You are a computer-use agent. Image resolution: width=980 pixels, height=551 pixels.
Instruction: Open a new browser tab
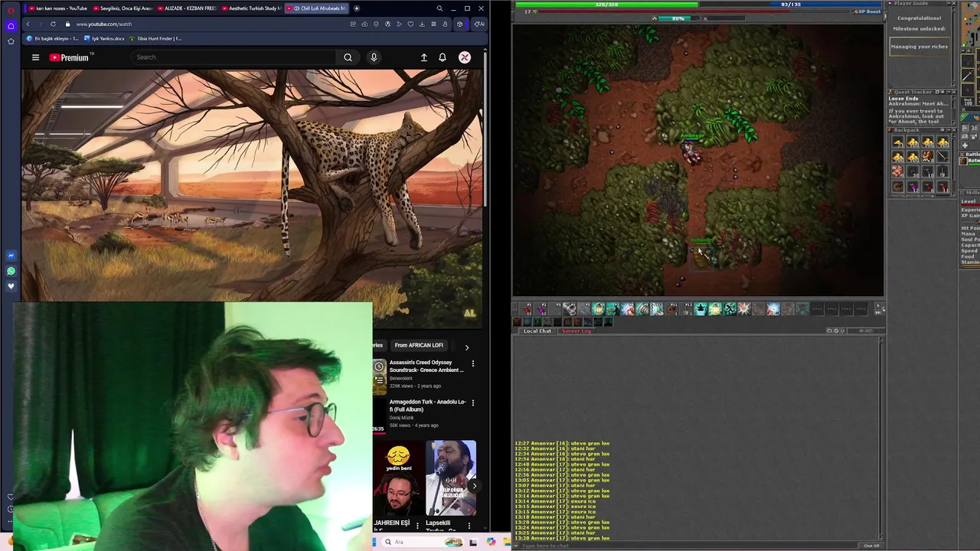356,8
